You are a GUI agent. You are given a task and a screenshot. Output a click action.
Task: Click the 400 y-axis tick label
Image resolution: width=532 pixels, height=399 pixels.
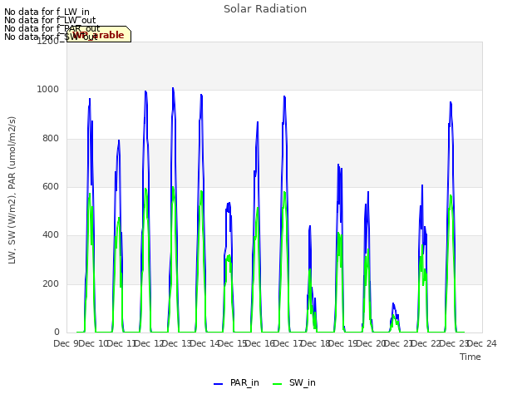point(51,234)
